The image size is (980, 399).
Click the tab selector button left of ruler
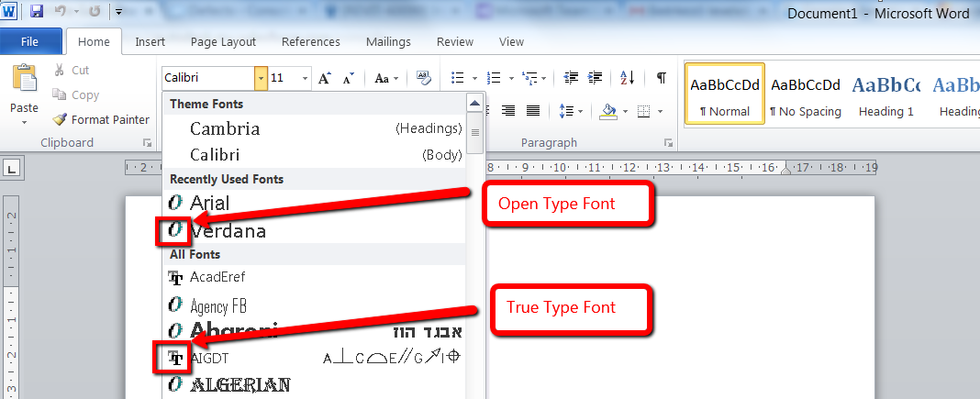13,168
